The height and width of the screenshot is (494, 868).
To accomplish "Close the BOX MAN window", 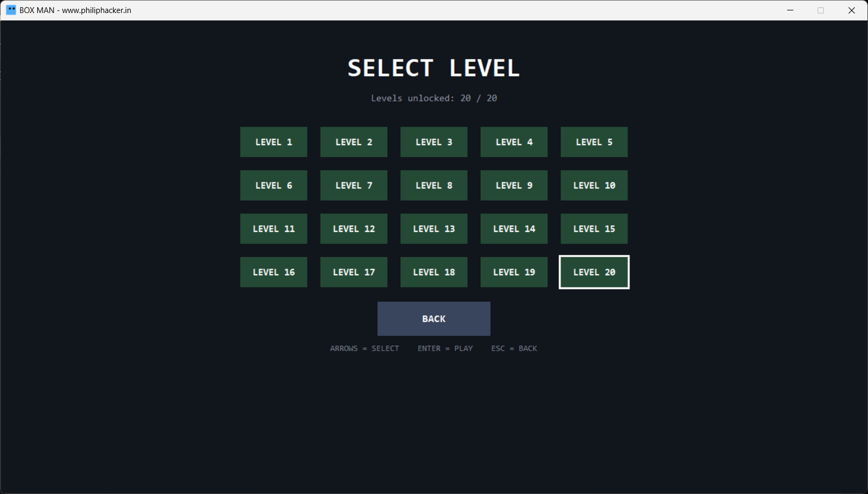I will pyautogui.click(x=852, y=10).
